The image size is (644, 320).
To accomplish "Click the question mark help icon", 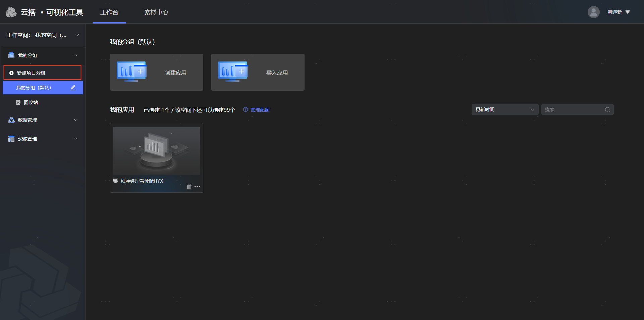I will point(246,110).
